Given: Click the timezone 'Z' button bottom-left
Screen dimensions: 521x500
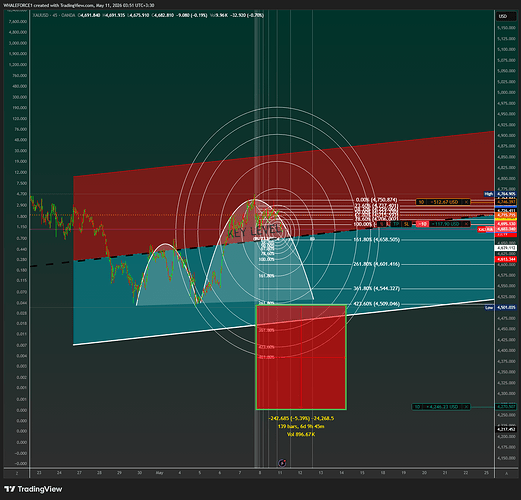Looking at the screenshot, I should point(17,473).
